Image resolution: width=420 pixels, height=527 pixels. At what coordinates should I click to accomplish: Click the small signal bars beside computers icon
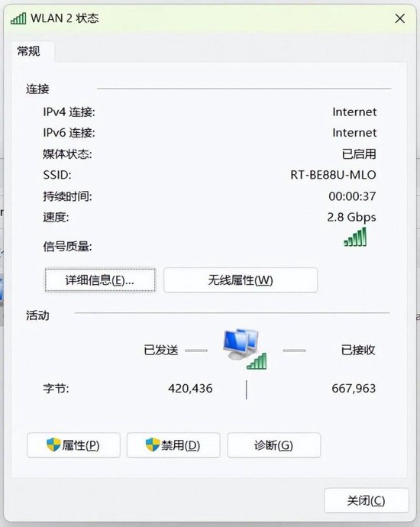(x=257, y=361)
